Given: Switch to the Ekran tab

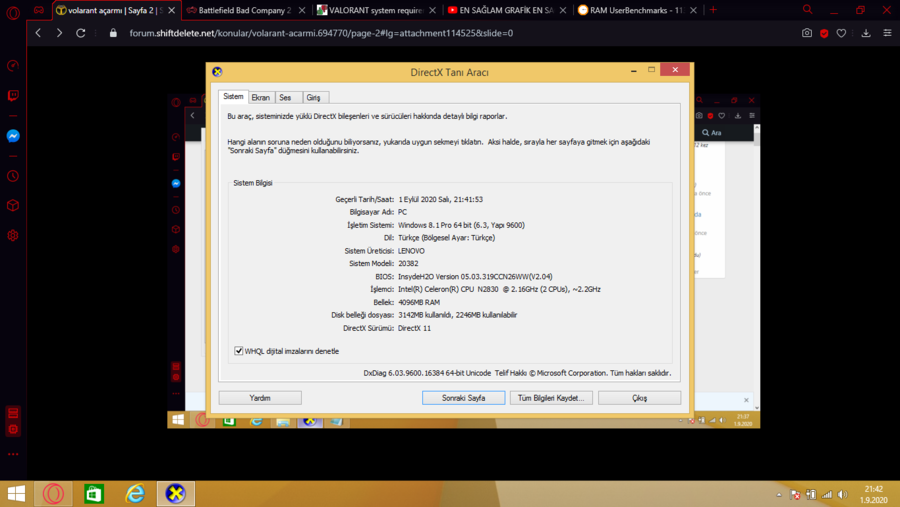Looking at the screenshot, I should click(x=261, y=98).
